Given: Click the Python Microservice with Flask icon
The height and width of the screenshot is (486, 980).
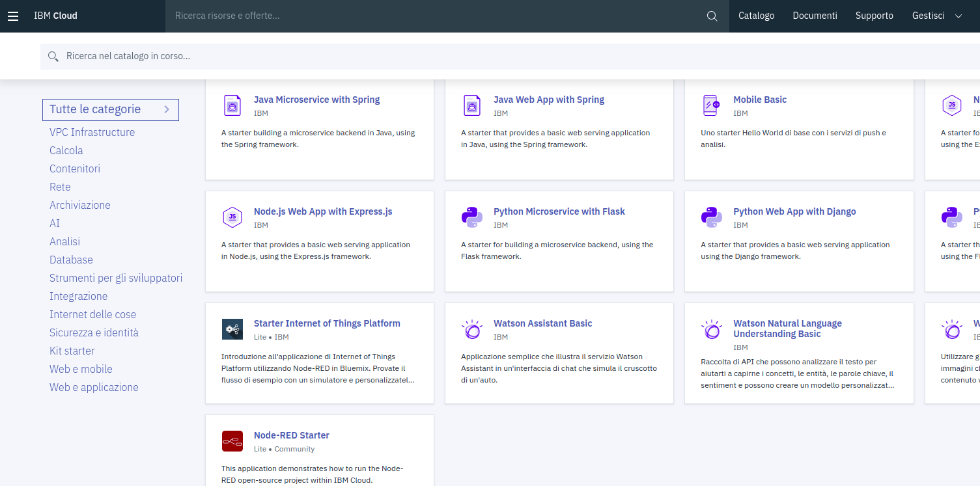Looking at the screenshot, I should coord(472,217).
